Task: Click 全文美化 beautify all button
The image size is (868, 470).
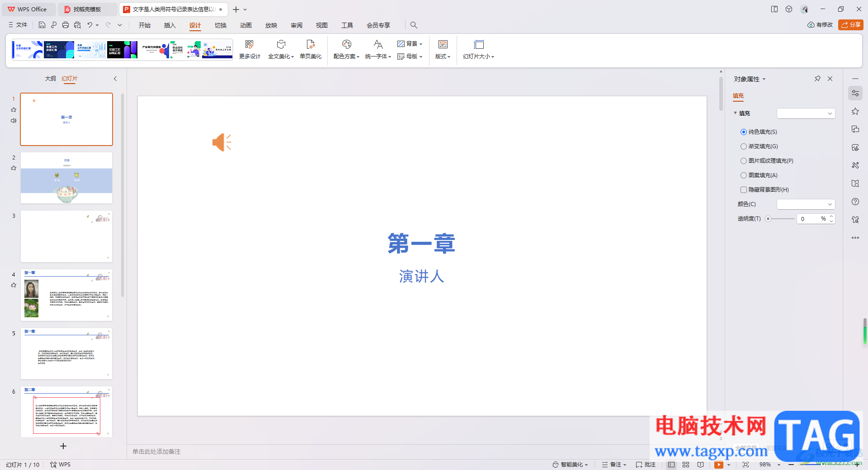Action: point(281,50)
